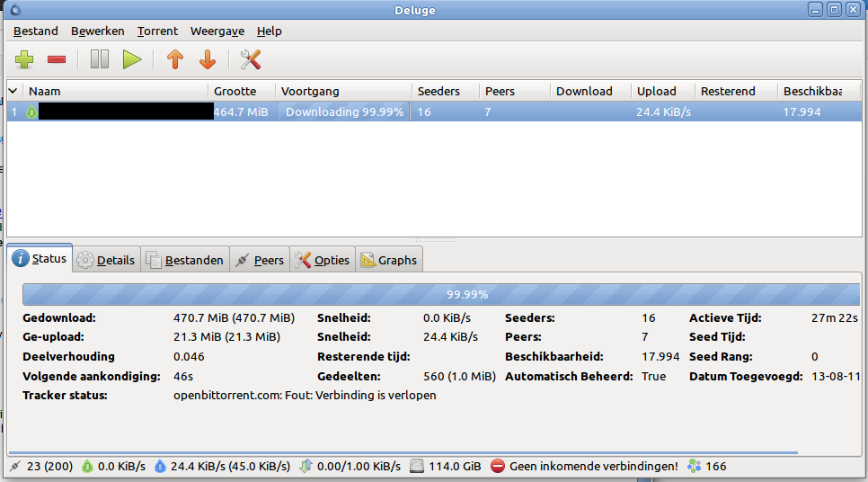Click the 23 (200) connections status entry
868x482 pixels.
point(49,467)
